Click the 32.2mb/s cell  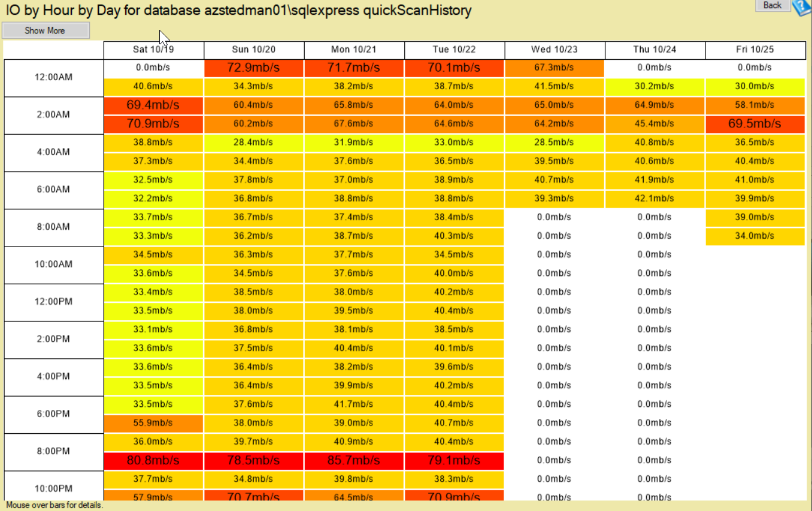(x=153, y=199)
